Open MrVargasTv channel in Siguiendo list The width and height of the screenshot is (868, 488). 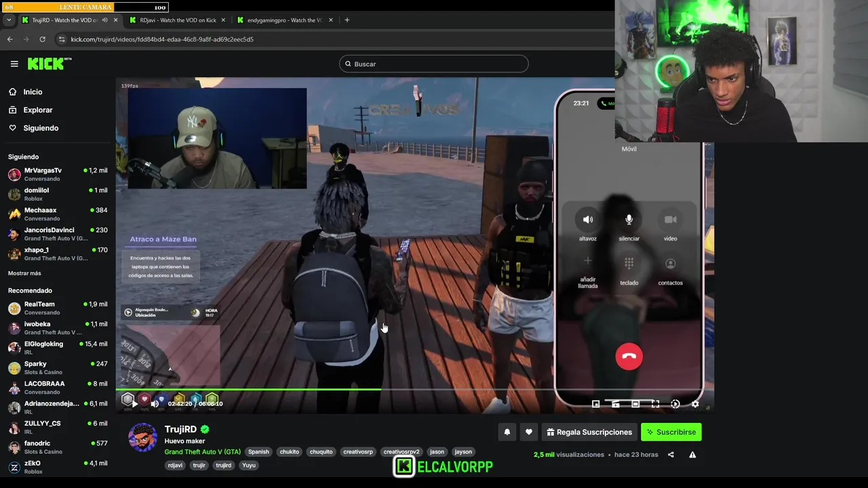[58, 174]
